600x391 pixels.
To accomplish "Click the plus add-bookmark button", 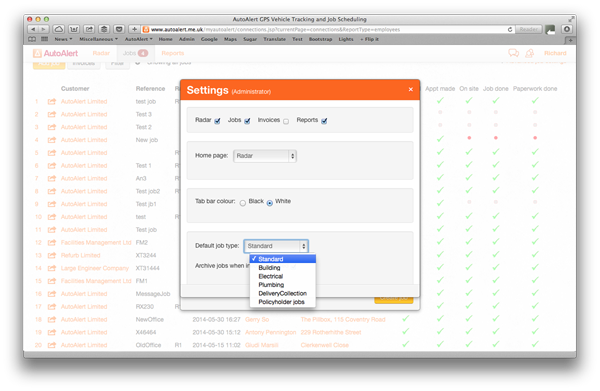I will point(134,29).
